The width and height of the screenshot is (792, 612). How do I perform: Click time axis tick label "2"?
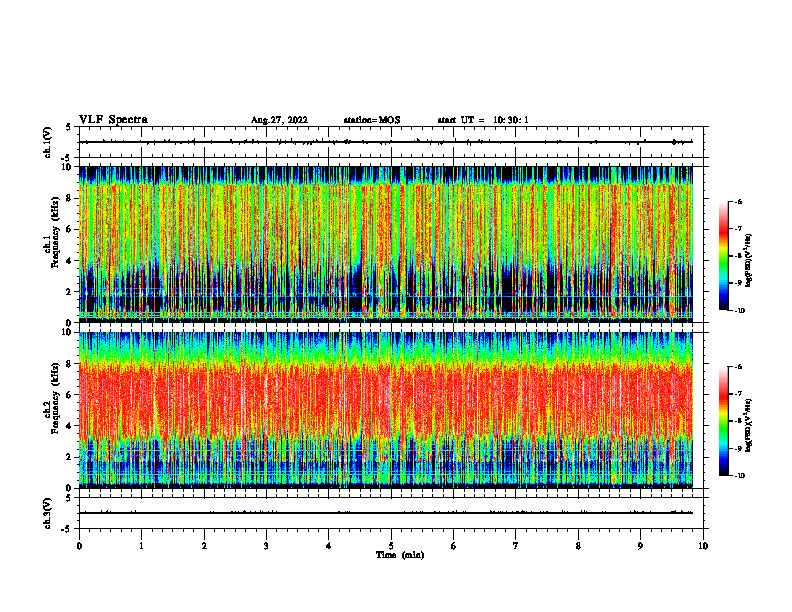point(204,546)
